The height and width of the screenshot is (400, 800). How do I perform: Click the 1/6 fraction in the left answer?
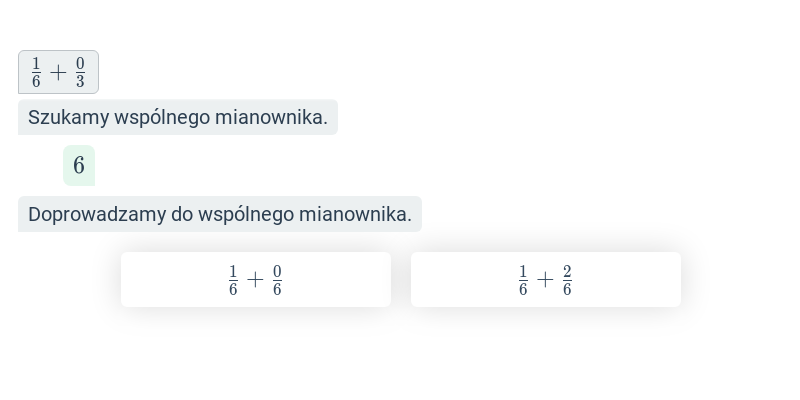(233, 280)
